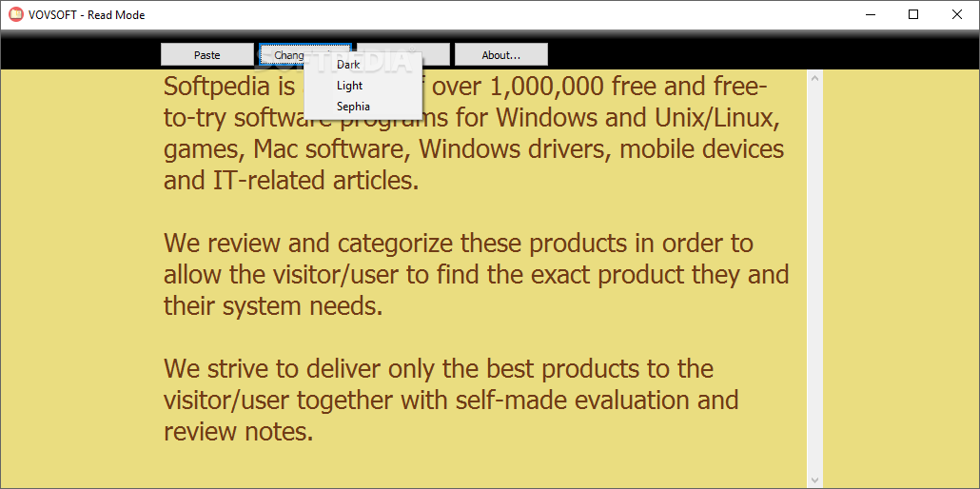
Task: Click the scrollbar down arrow
Action: pyautogui.click(x=814, y=480)
